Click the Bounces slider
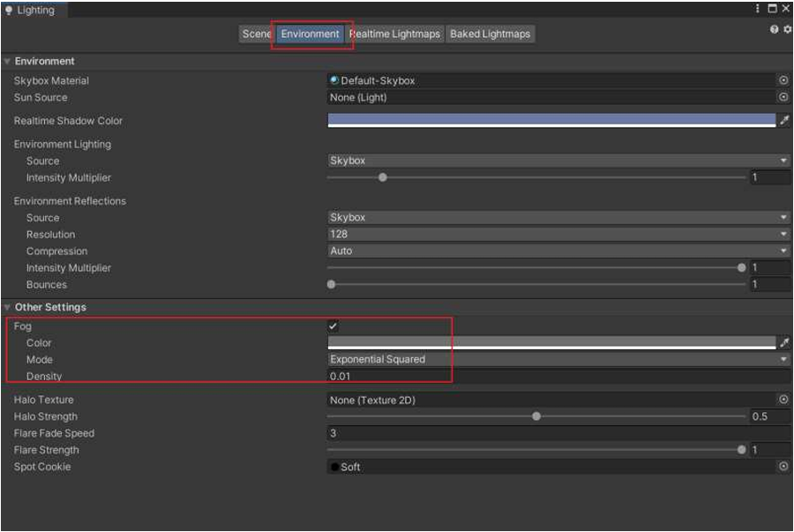The width and height of the screenshot is (794, 532). tap(536, 284)
